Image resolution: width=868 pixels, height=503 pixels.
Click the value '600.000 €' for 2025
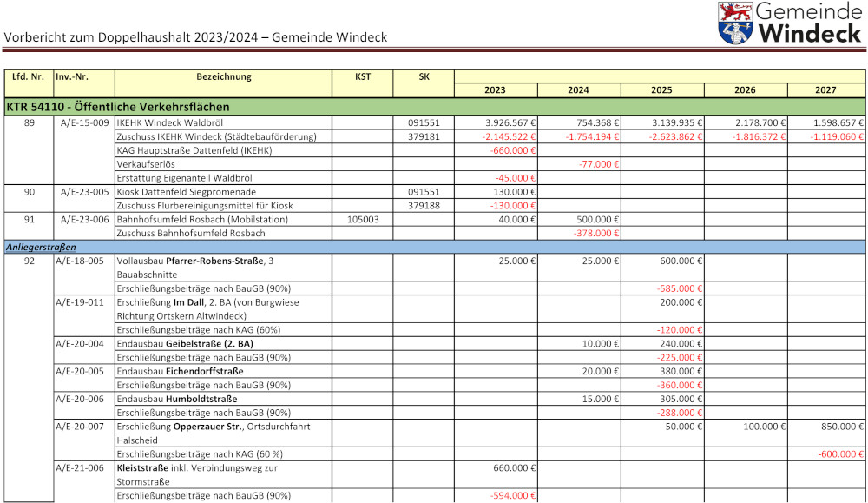pyautogui.click(x=681, y=261)
